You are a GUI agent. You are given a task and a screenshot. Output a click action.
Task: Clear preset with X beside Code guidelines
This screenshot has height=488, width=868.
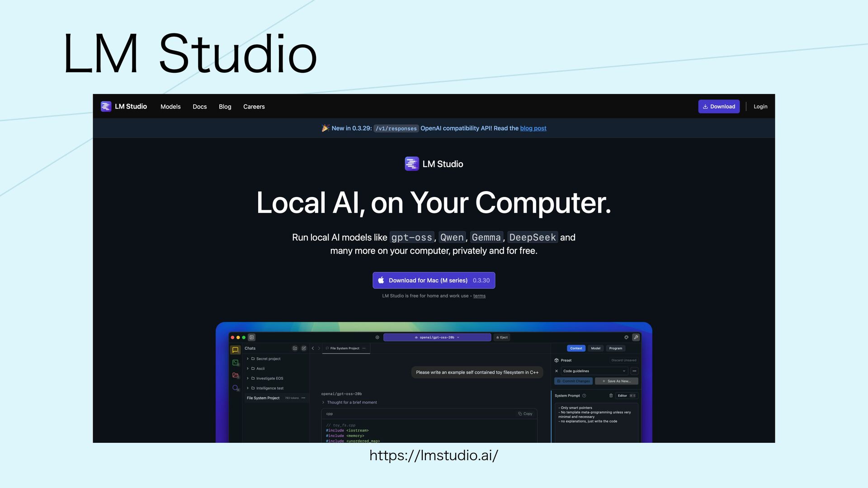[557, 371]
